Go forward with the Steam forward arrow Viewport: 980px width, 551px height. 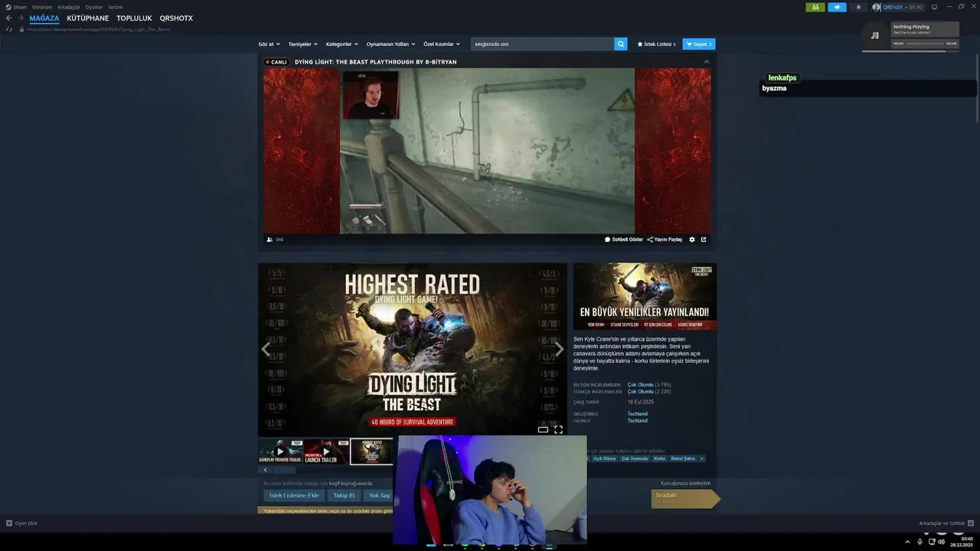pyautogui.click(x=20, y=18)
